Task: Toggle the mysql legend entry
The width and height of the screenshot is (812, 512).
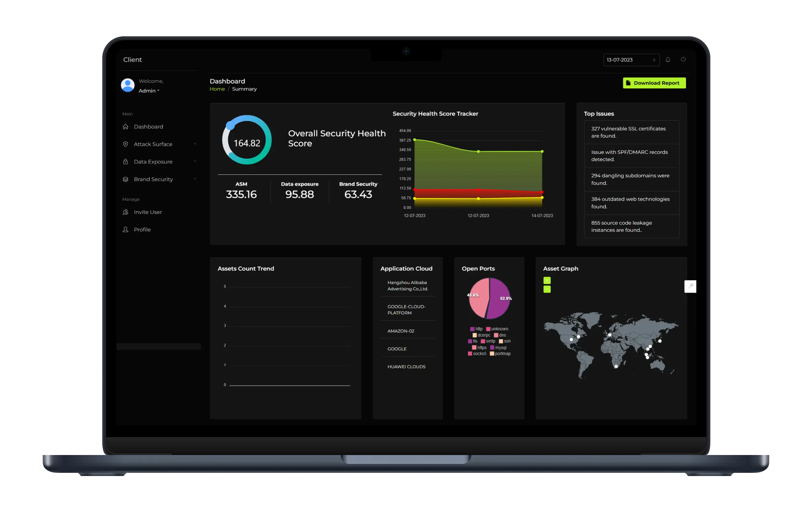Action: coord(498,348)
